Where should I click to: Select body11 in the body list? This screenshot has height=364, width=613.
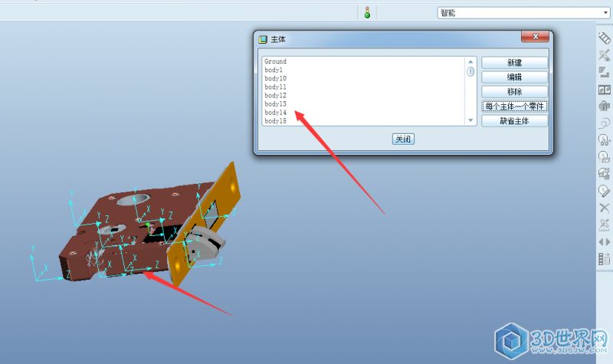(275, 87)
